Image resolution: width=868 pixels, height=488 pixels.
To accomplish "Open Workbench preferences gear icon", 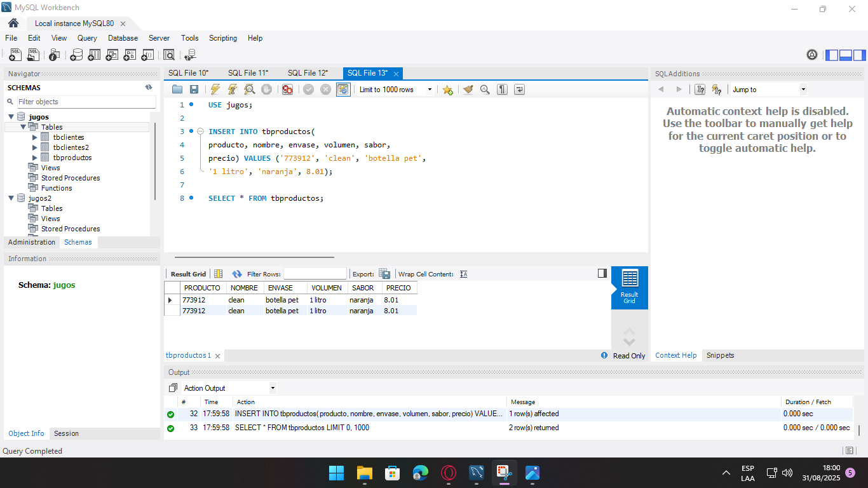I will [812, 55].
